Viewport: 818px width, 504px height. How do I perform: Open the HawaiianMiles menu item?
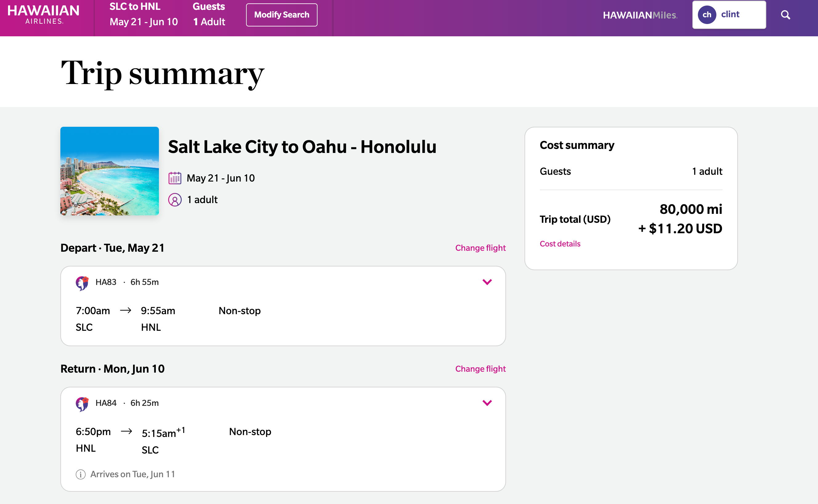640,15
